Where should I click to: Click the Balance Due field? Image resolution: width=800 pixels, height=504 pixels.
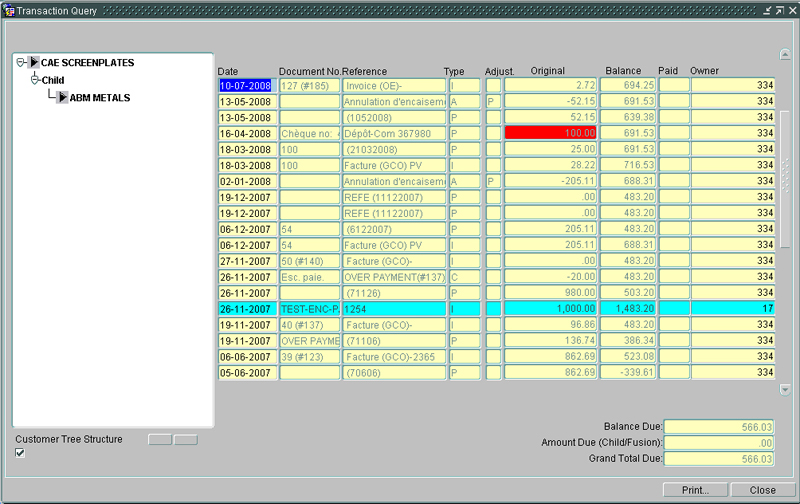(718, 427)
